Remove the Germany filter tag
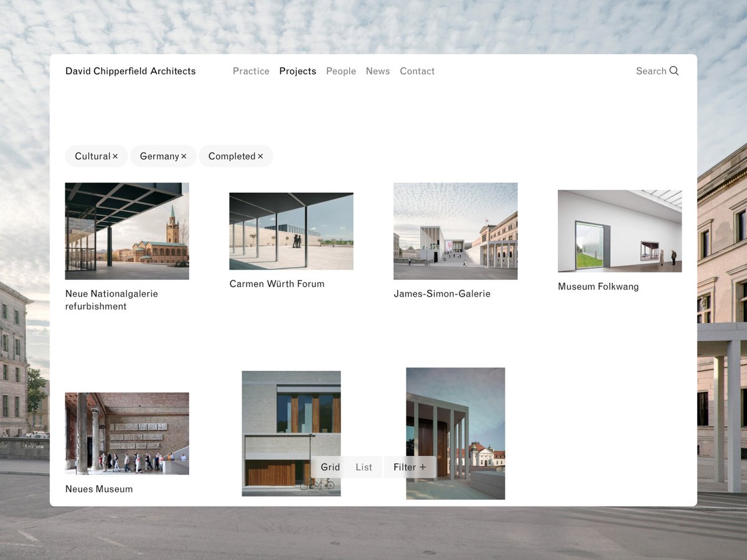Image resolution: width=747 pixels, height=560 pixels. point(184,156)
